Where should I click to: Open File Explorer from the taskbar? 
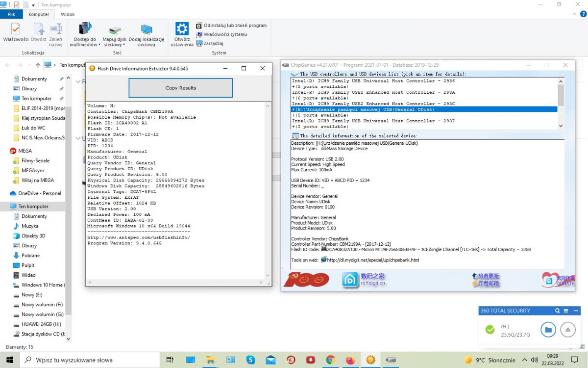click(x=210, y=360)
